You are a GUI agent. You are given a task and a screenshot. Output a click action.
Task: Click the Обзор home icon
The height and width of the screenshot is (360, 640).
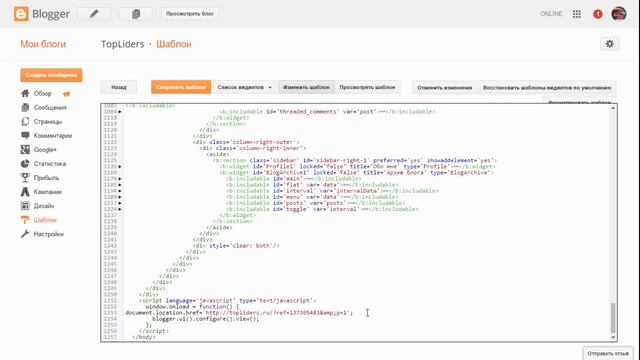25,93
